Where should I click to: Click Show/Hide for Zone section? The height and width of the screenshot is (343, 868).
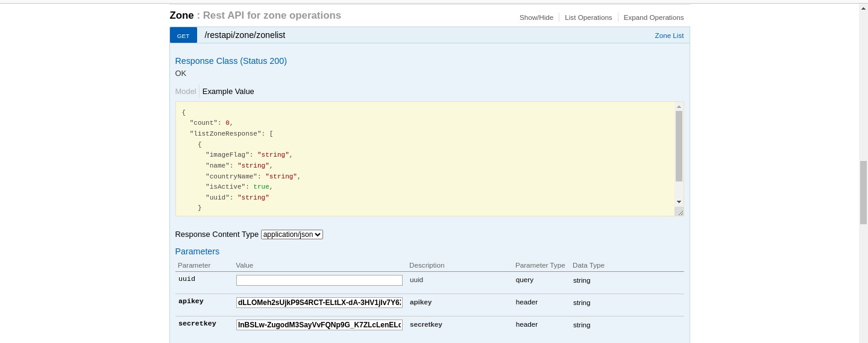[536, 17]
